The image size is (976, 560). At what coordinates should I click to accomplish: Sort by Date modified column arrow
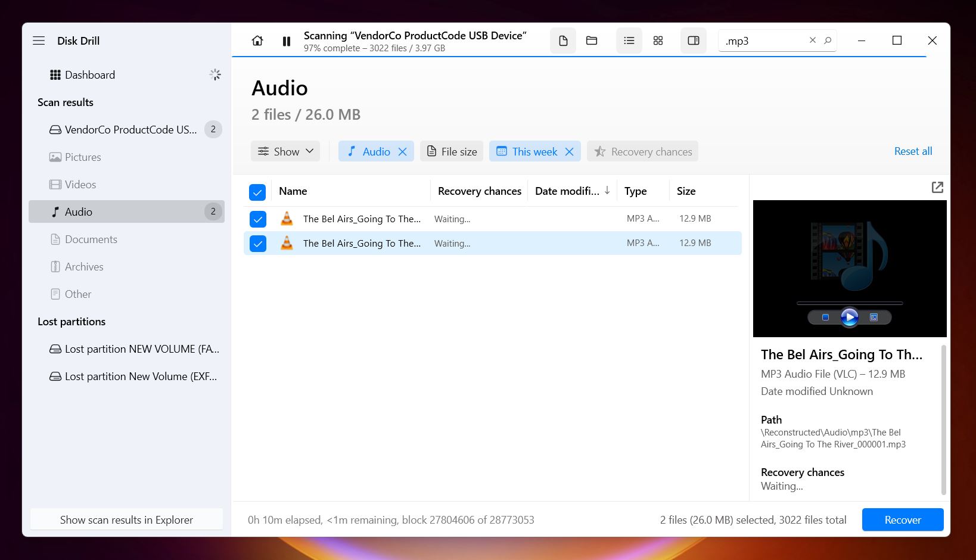pos(607,191)
